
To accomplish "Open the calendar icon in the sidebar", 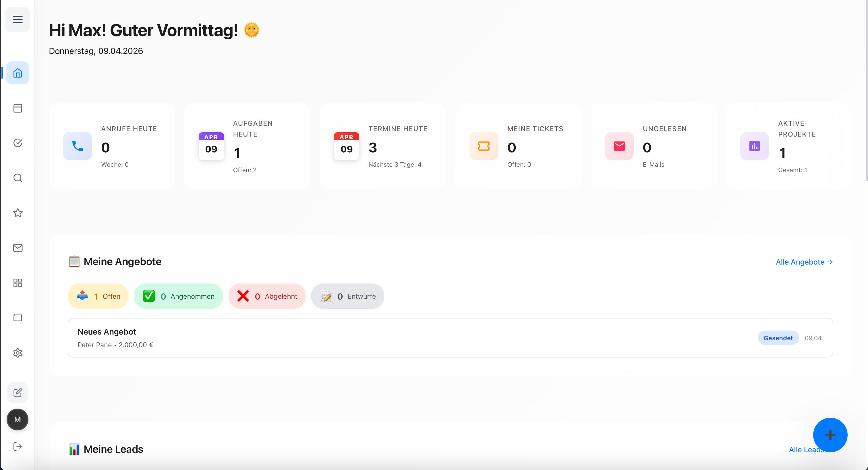I will pos(18,108).
